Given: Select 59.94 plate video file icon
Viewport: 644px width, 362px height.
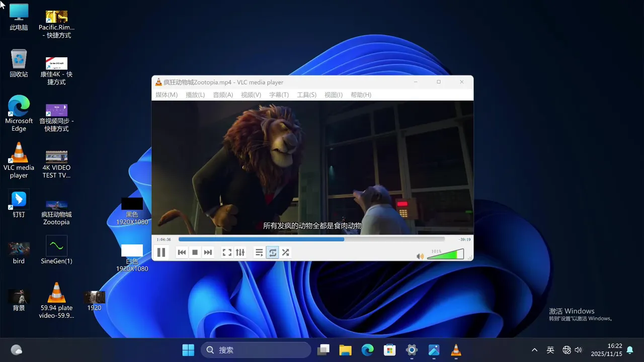Looking at the screenshot, I should 56,301.
